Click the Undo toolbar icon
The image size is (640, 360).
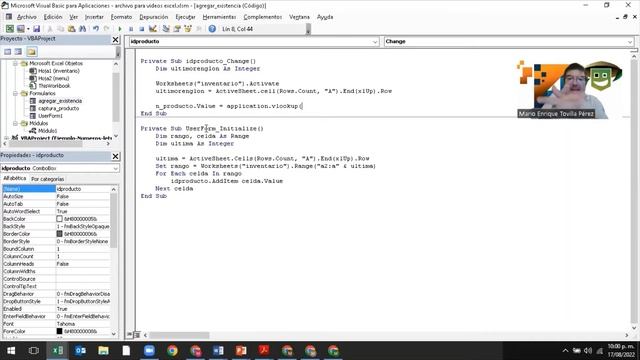96,29
